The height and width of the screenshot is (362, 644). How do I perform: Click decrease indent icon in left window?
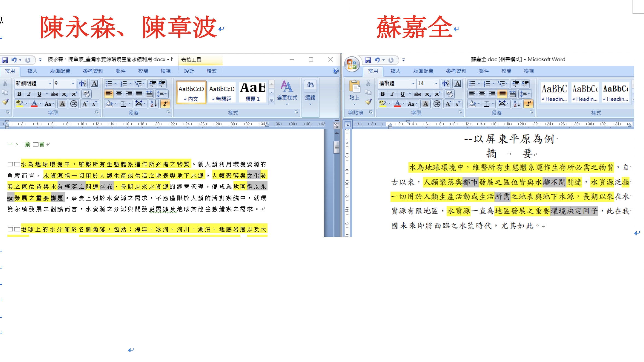click(153, 84)
